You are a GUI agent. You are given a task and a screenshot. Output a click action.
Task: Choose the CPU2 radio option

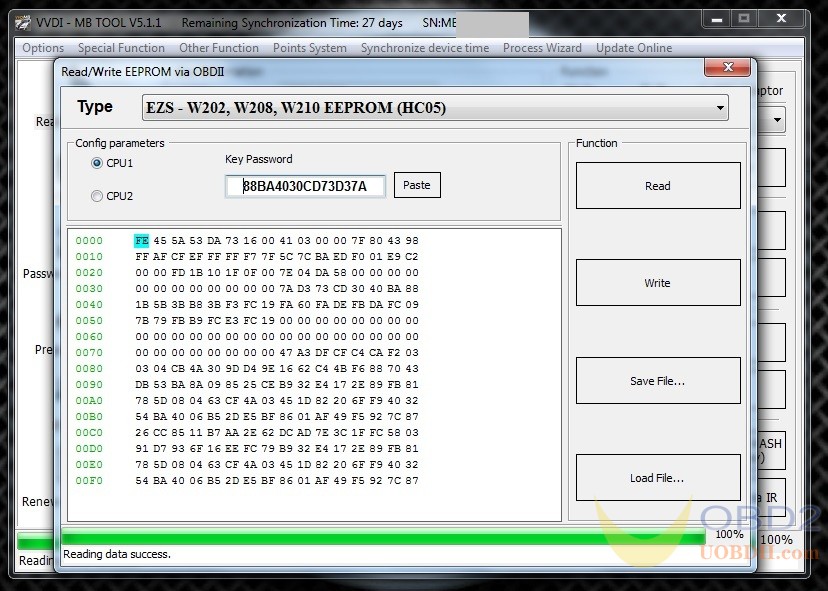[x=97, y=196]
